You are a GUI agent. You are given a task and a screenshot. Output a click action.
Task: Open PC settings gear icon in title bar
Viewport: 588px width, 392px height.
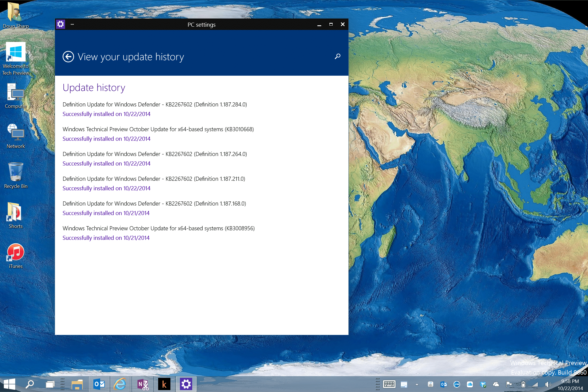60,24
